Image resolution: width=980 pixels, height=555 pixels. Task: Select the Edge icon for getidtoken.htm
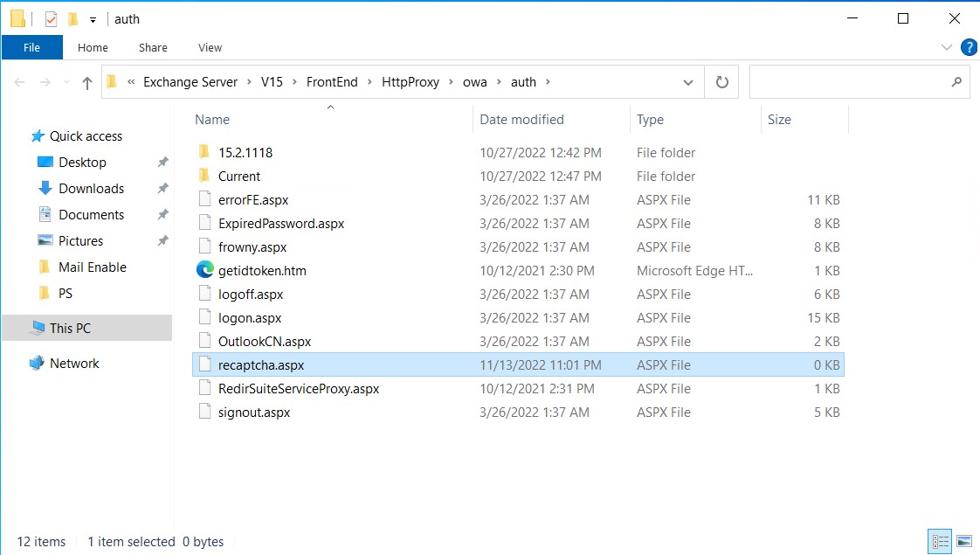coord(205,270)
